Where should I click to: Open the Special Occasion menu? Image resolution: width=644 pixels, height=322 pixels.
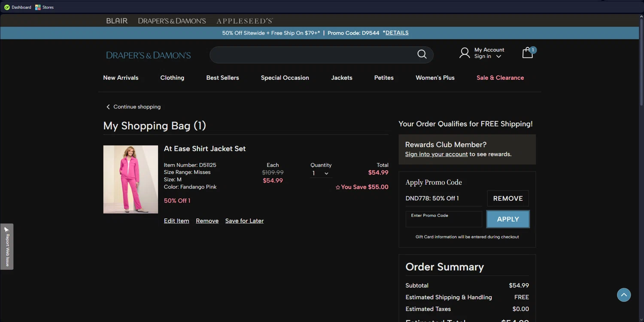point(285,78)
